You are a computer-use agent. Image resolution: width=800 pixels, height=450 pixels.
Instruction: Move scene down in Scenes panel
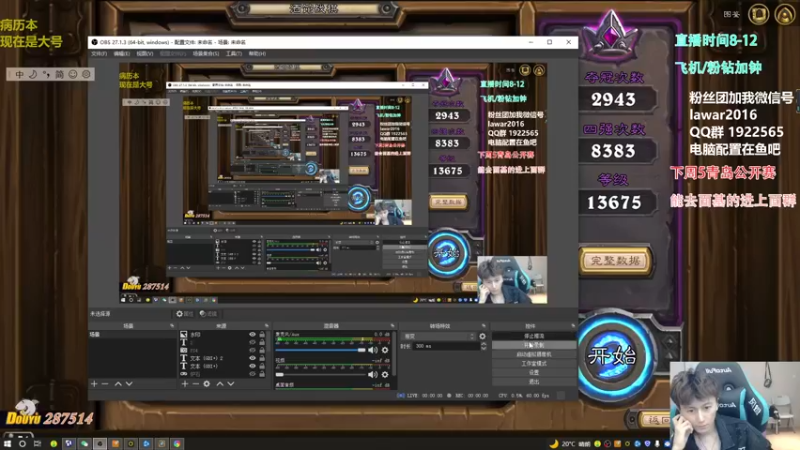point(129,384)
